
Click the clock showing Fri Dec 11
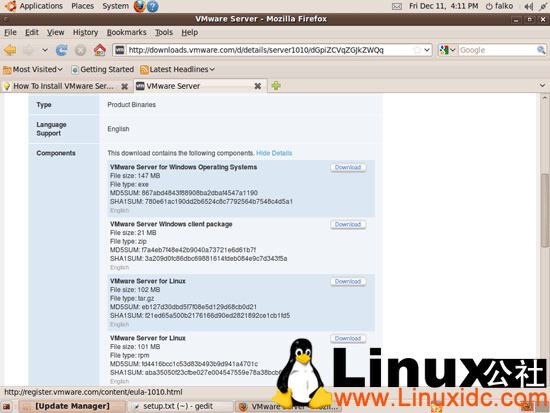(x=443, y=6)
